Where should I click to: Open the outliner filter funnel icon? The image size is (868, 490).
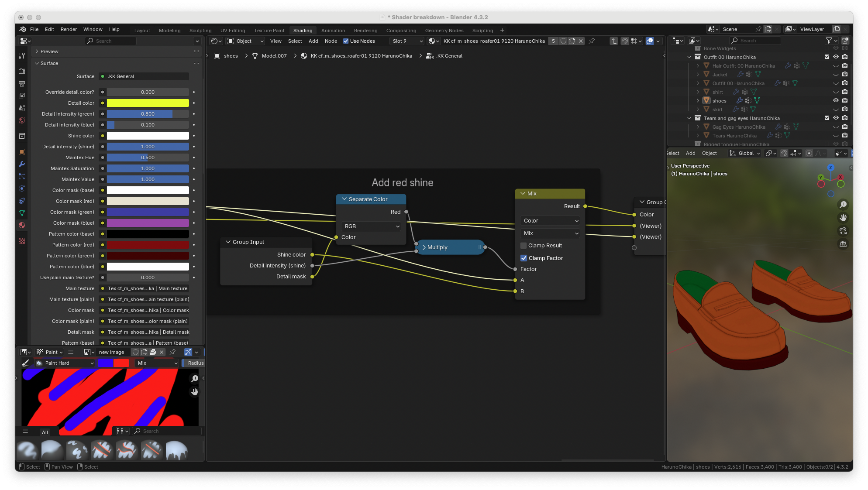click(x=829, y=41)
